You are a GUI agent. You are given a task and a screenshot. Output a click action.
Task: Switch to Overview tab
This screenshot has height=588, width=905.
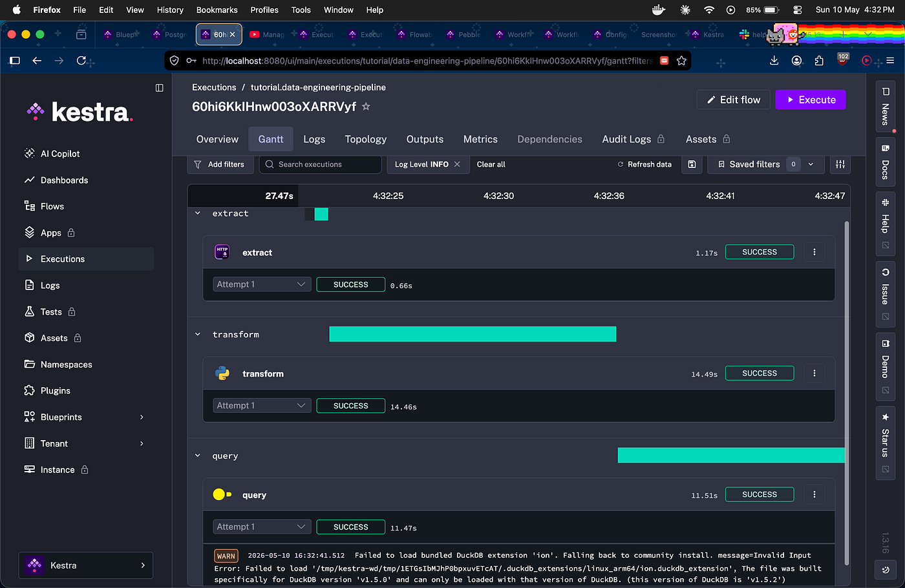tap(217, 140)
